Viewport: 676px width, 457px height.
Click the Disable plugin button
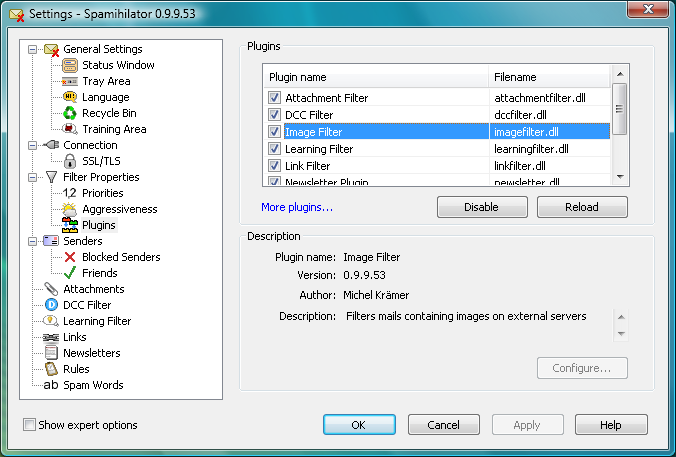coord(482,207)
